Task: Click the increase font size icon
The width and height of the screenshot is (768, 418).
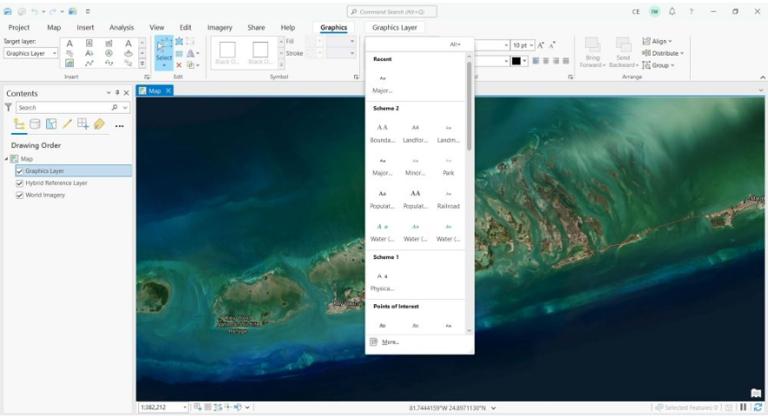Action: coord(541,45)
